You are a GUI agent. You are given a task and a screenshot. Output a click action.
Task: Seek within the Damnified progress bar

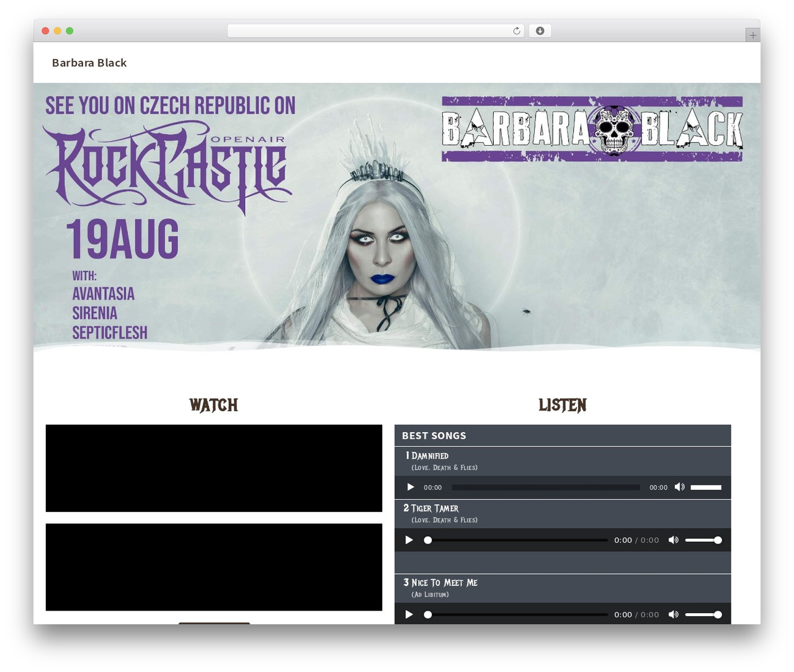click(546, 487)
